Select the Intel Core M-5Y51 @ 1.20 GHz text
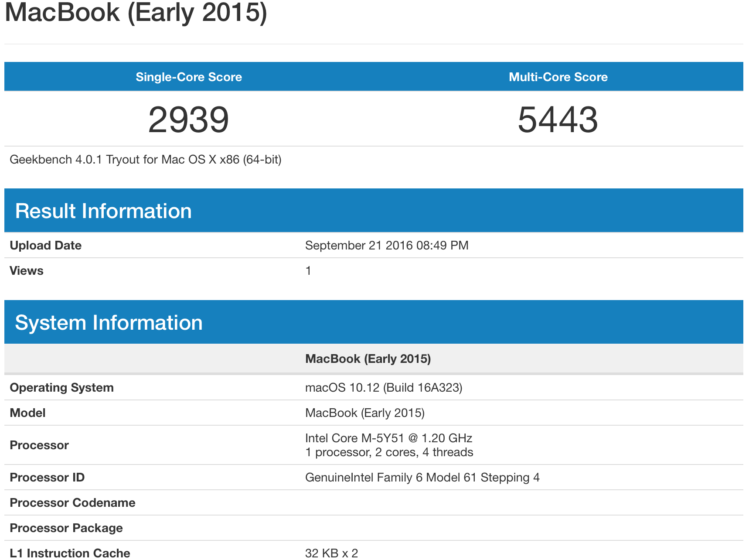Image resolution: width=749 pixels, height=560 pixels. tap(389, 438)
